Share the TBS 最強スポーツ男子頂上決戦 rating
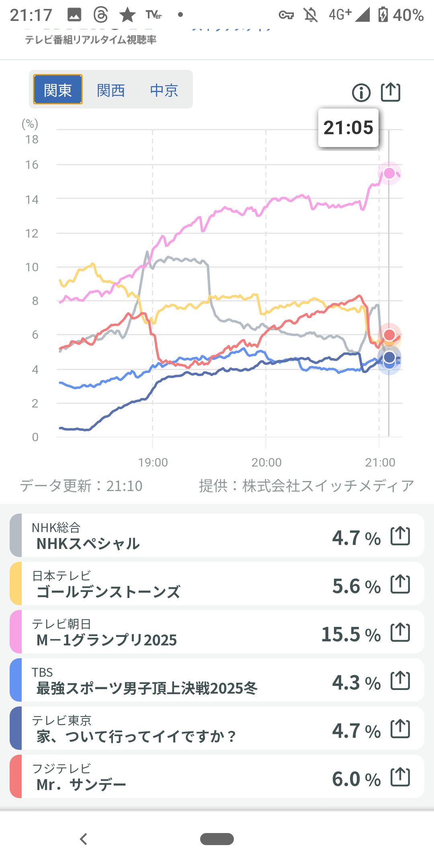The image size is (434, 868). tap(400, 681)
